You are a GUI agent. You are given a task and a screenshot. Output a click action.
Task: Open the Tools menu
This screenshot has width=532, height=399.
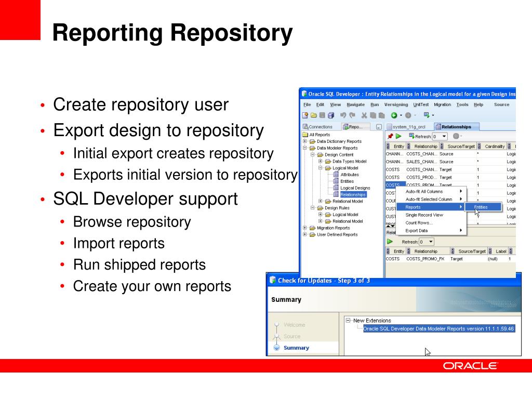tap(462, 104)
